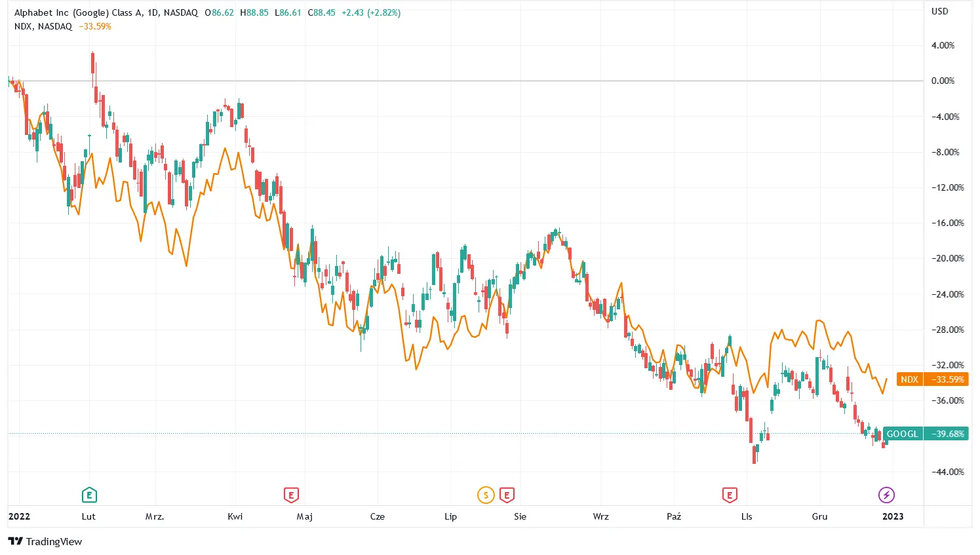Click the USD currency label
This screenshot has height=555, width=980.
940,11
